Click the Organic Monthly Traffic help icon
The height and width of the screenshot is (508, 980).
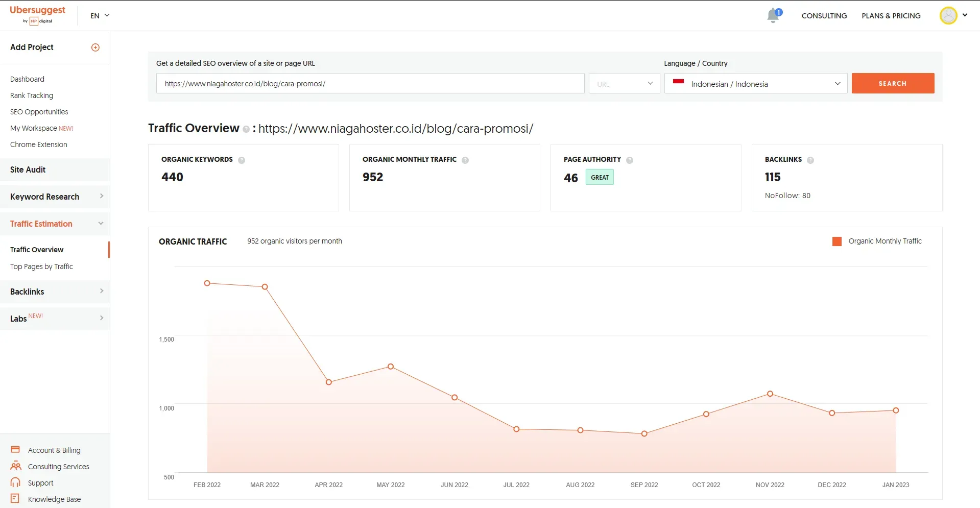pos(465,160)
